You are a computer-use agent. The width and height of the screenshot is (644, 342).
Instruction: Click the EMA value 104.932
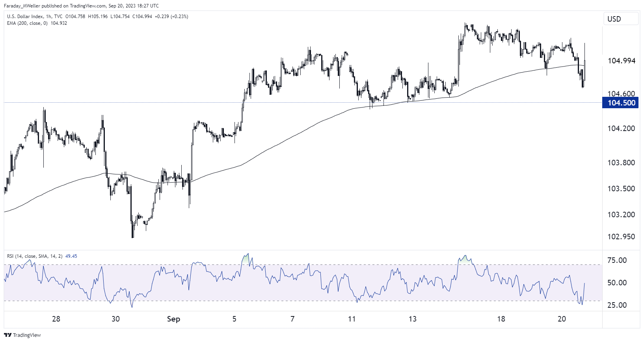(x=59, y=23)
